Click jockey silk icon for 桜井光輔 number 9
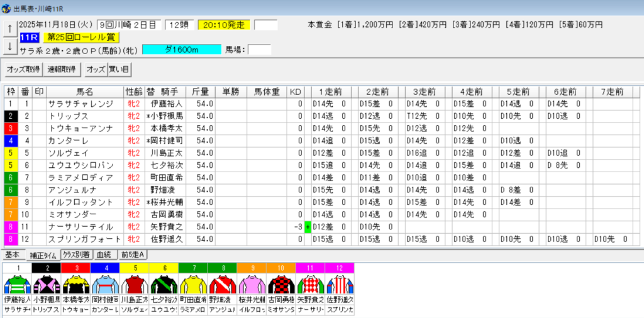The width and height of the screenshot is (644, 318). (x=252, y=284)
